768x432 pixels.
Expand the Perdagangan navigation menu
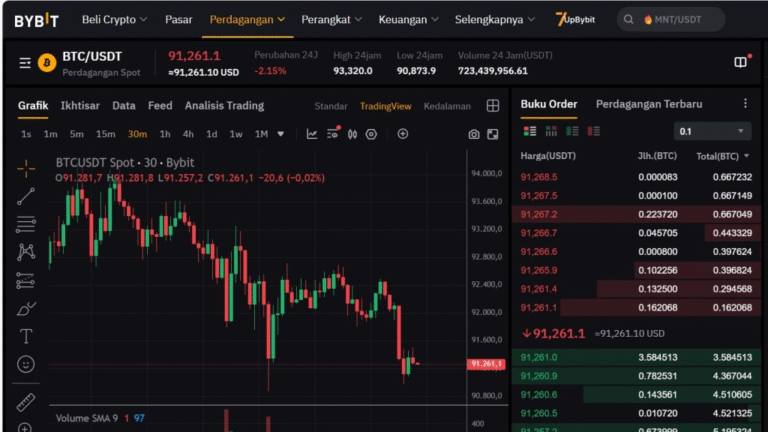[x=247, y=19]
